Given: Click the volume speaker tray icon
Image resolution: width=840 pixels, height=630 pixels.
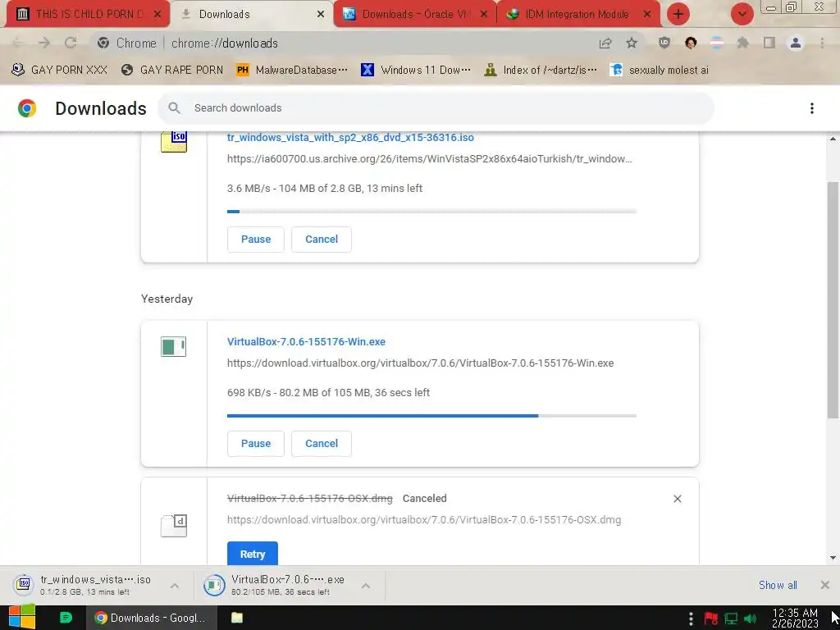Looking at the screenshot, I should pos(750,619).
